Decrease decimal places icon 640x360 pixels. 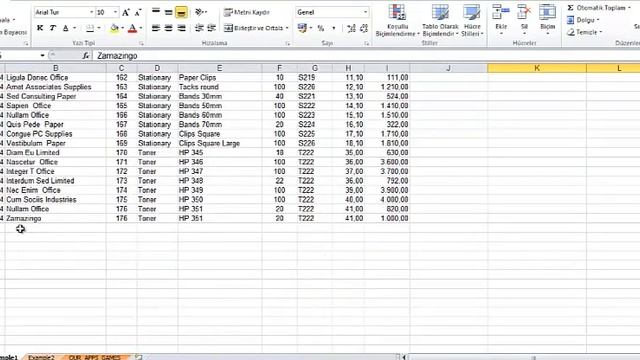tap(364, 28)
